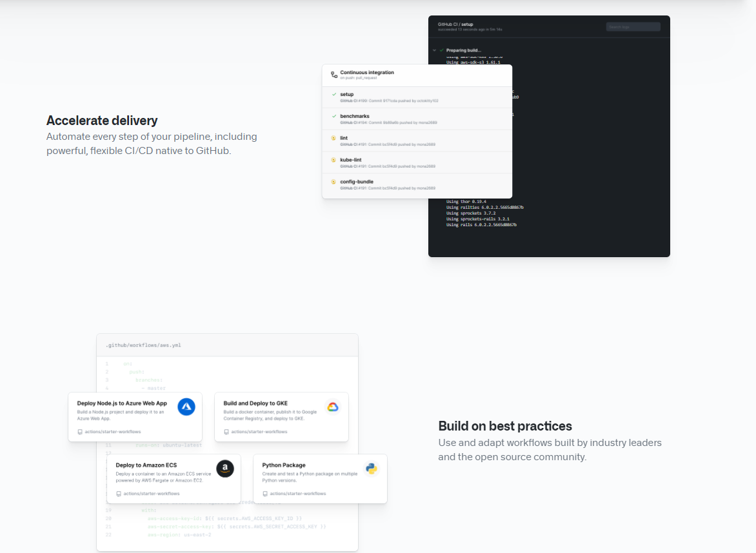Click the 'Using aws-sdk-s3 1.61.1' log line
Image resolution: width=756 pixels, height=553 pixels.
[x=473, y=62]
